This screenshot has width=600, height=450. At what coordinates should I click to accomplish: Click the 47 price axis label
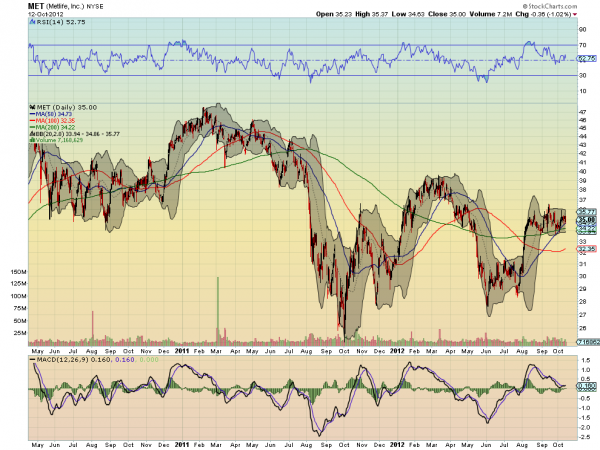583,112
